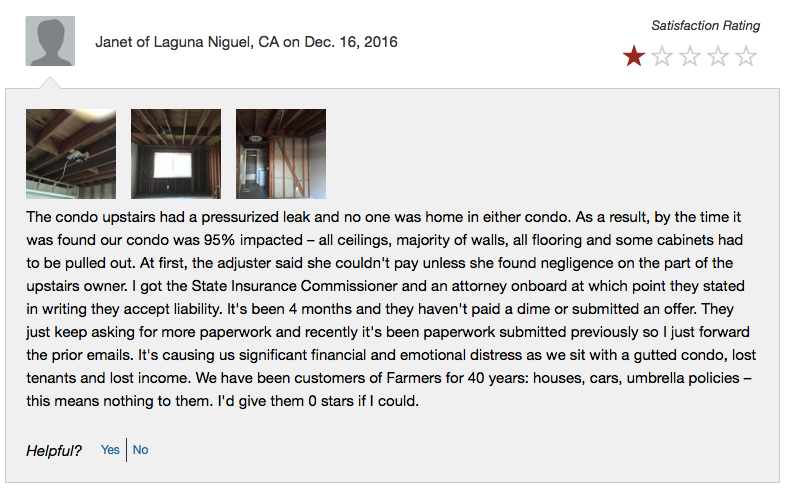Open the first photo of exposed ceiling
The height and width of the screenshot is (495, 785).
coord(71,154)
